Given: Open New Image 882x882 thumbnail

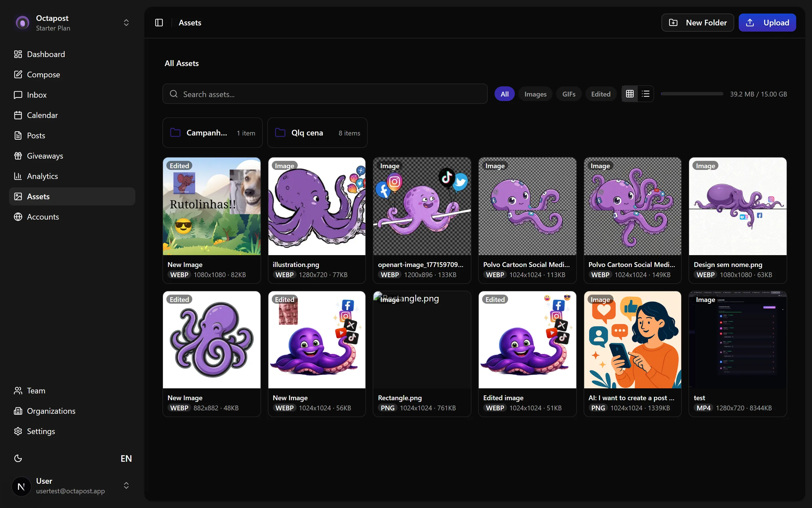Looking at the screenshot, I should [212, 340].
